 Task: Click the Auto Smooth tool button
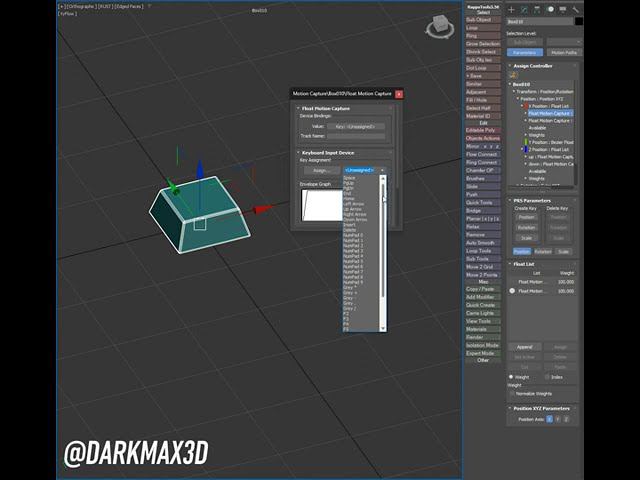point(483,243)
